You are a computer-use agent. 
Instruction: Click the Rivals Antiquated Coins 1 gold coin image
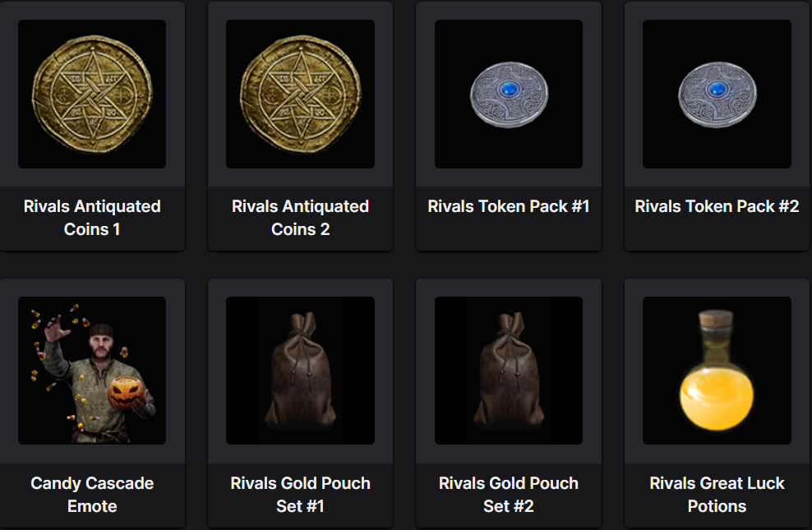[92, 94]
